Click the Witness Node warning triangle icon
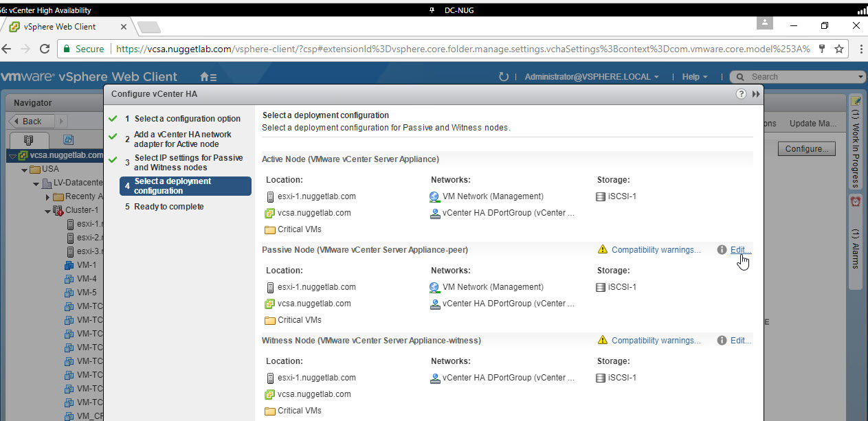This screenshot has height=421, width=868. (x=603, y=341)
